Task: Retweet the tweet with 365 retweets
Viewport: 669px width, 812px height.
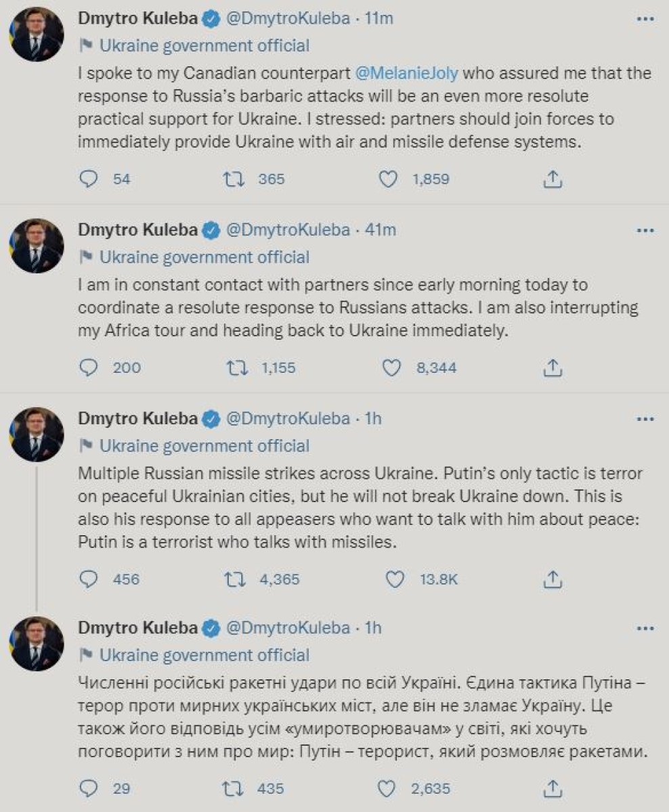Action: 234,179
